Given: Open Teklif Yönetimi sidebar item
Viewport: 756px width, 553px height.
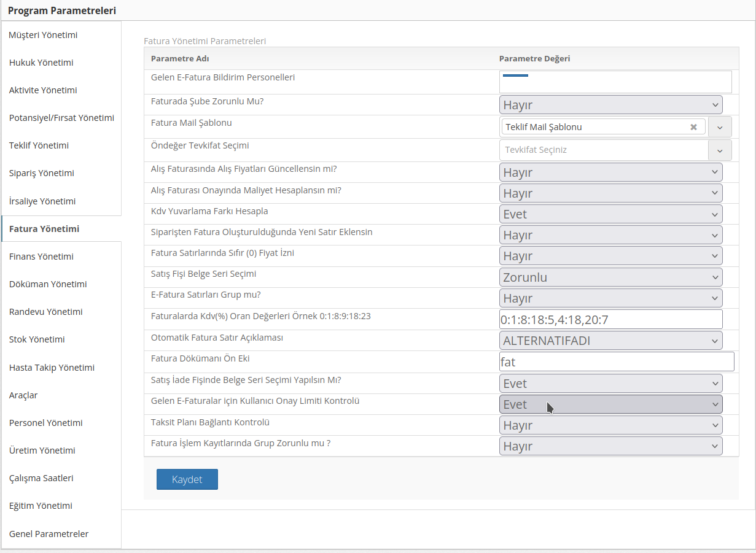Looking at the screenshot, I should (x=39, y=145).
